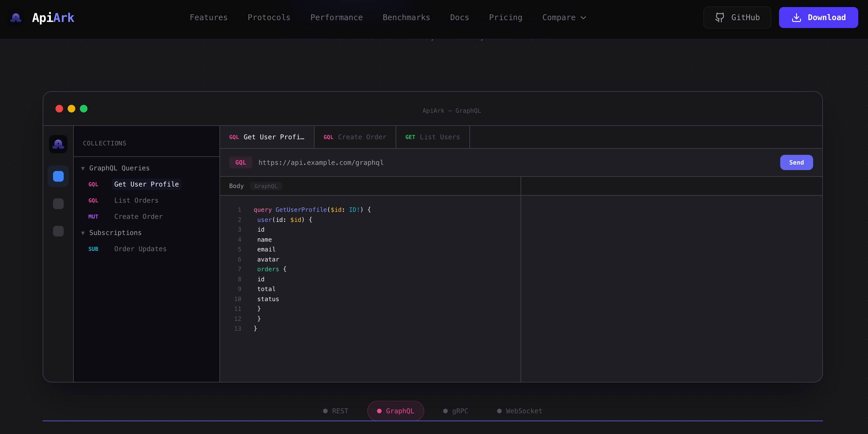Click the request URL field

coord(321,162)
